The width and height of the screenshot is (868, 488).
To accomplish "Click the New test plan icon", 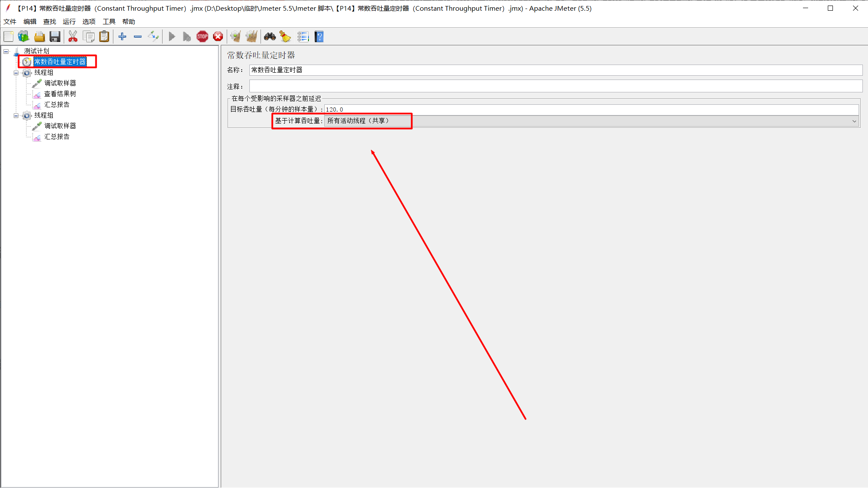I will [x=9, y=37].
